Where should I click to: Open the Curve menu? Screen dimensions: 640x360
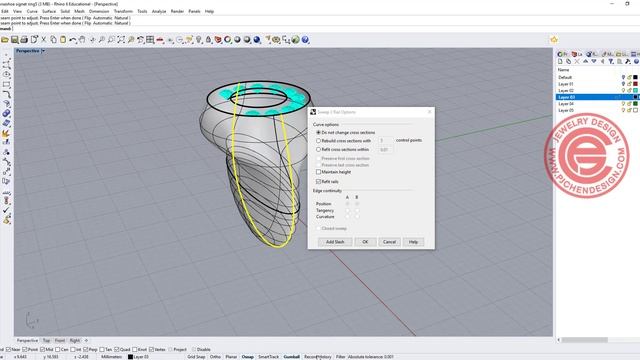pyautogui.click(x=32, y=11)
